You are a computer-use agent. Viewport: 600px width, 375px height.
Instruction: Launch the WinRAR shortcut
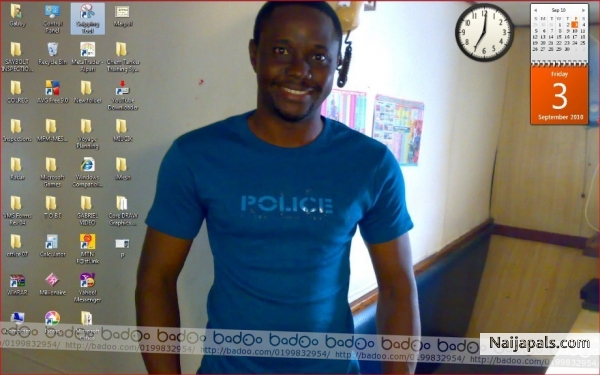click(17, 284)
